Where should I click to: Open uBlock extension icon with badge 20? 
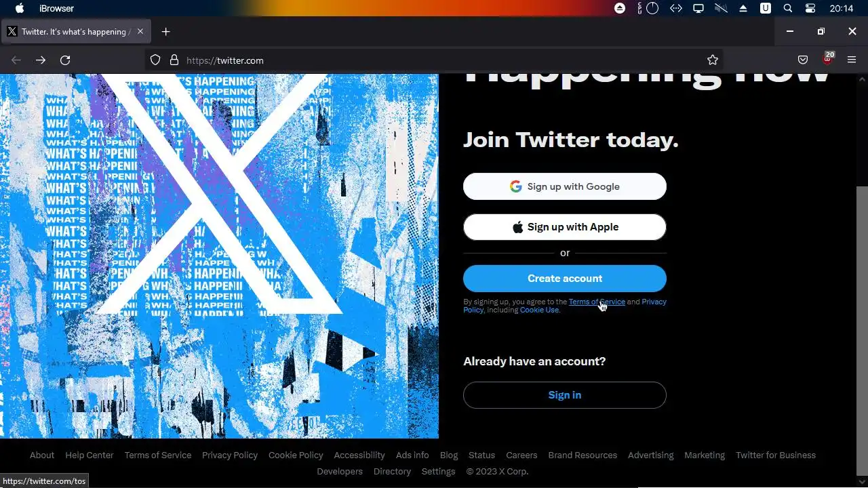pos(827,59)
